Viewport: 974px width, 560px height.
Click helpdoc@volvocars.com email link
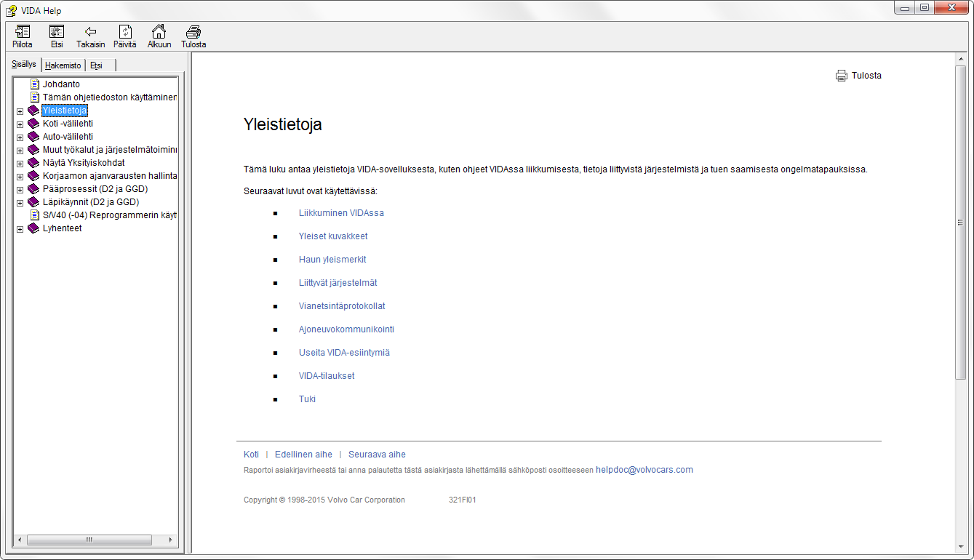[644, 470]
